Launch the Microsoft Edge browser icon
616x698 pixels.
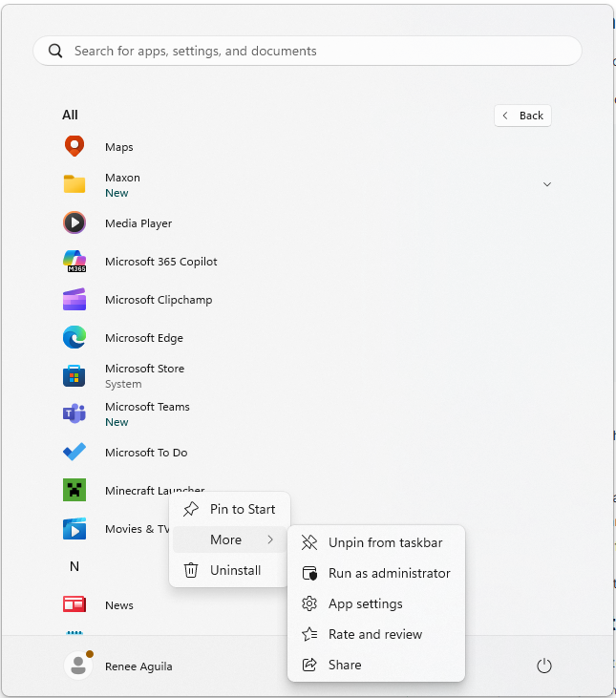point(74,338)
